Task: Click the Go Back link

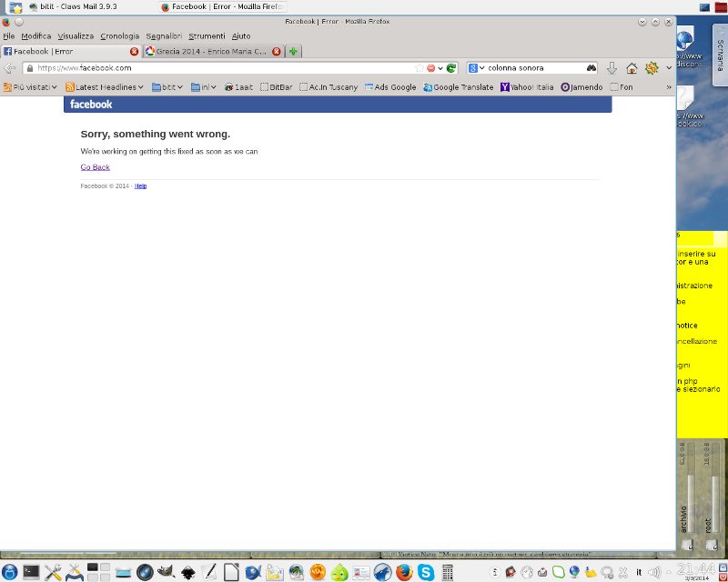Action: point(96,167)
